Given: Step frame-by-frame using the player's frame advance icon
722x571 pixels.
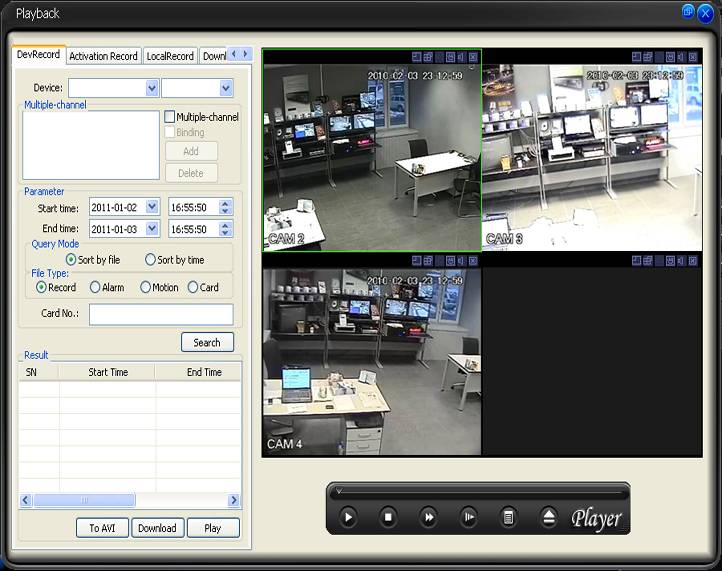Looking at the screenshot, I should tap(469, 517).
